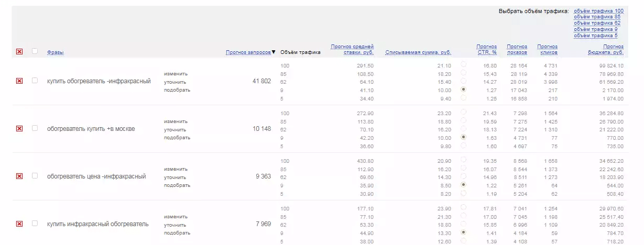Tick checkbox beside 'обогреватель купить +в москве'
The image size is (644, 245).
[x=35, y=129]
